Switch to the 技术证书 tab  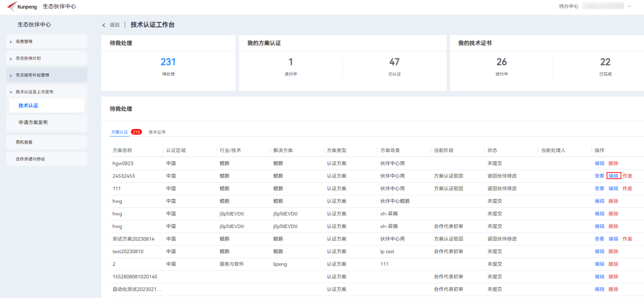(x=157, y=132)
